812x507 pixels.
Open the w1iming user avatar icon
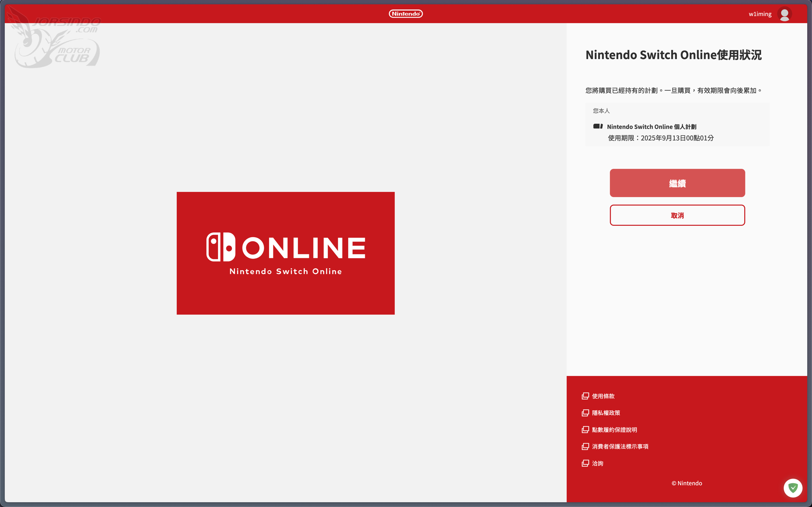tap(784, 14)
